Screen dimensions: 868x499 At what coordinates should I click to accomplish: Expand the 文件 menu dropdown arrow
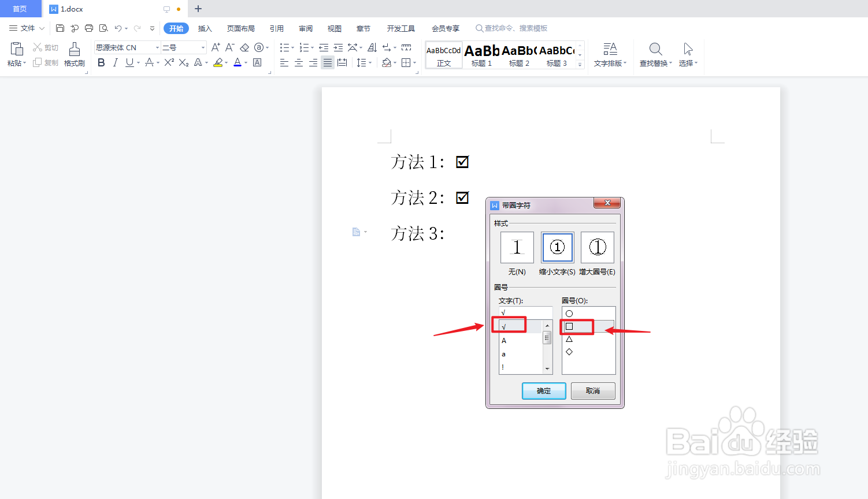[x=42, y=28]
